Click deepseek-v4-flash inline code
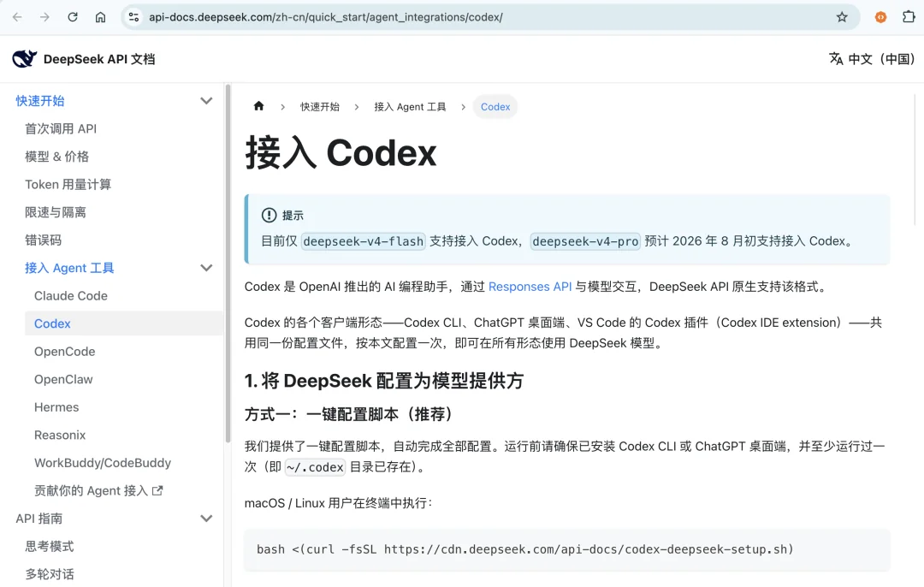The height and width of the screenshot is (587, 924). pos(363,241)
